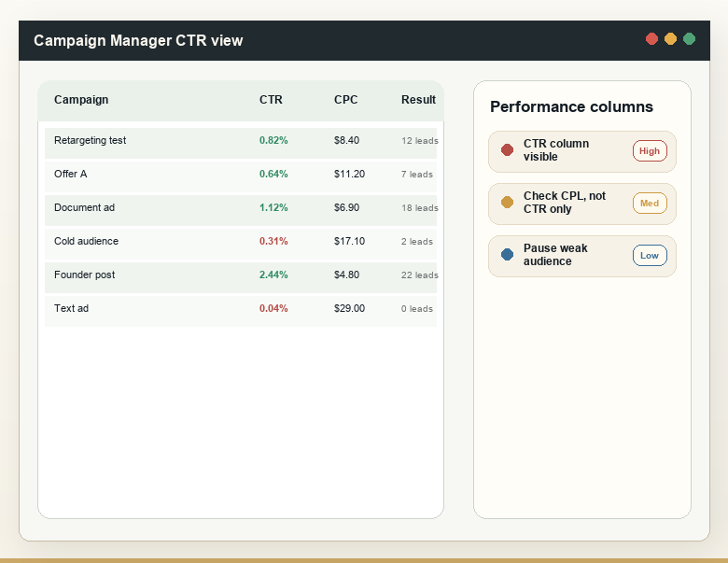This screenshot has width=728, height=563.
Task: Click the High priority badge
Action: 650,151
